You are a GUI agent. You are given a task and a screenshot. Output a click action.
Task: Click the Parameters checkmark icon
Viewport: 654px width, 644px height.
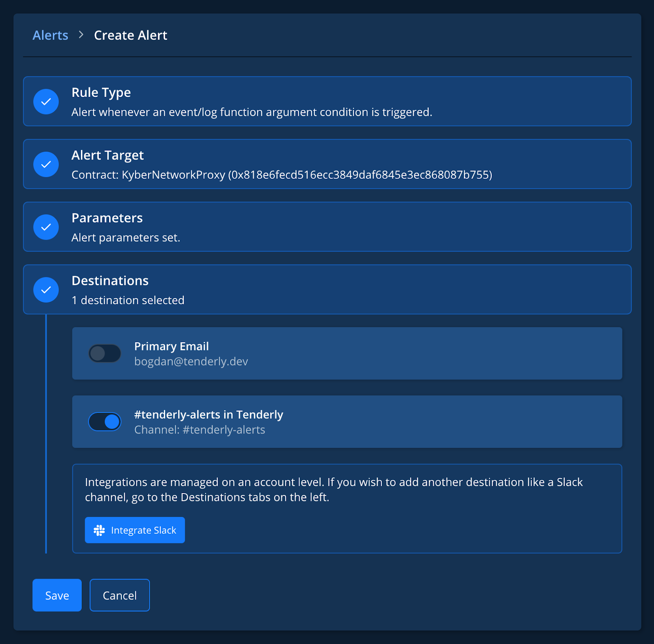tap(46, 227)
